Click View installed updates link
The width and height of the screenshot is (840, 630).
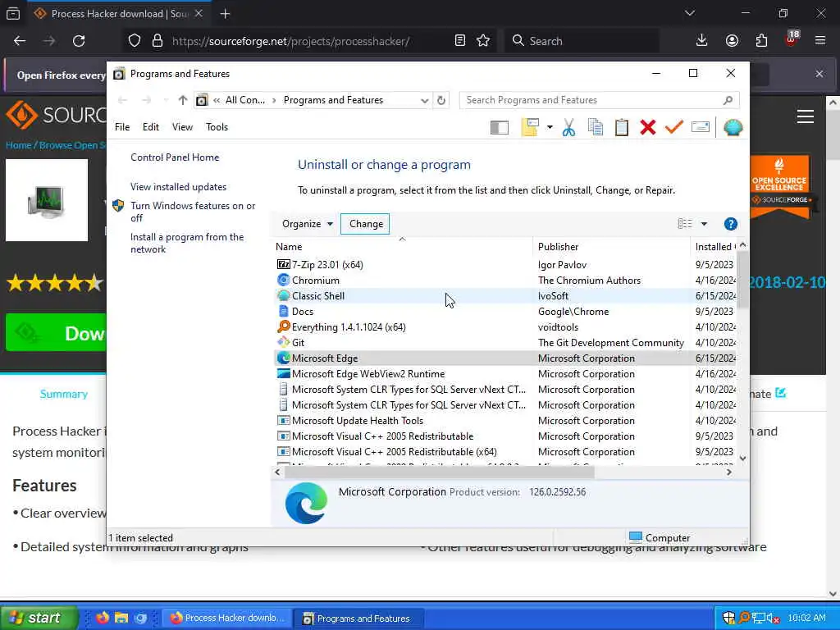pyautogui.click(x=178, y=187)
